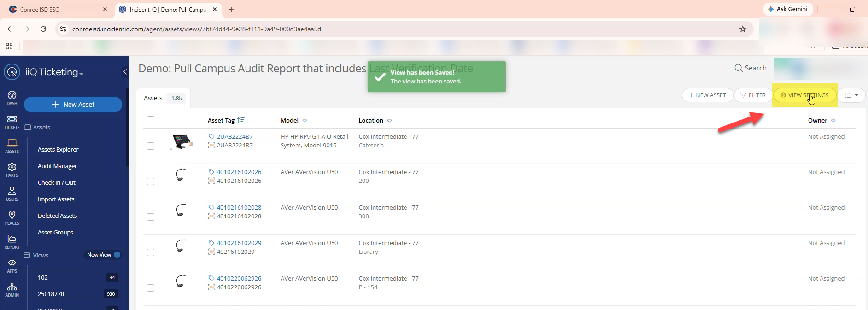Screen dimensions: 868x310
Task: Check the box for asset 4010216102028
Action: click(x=151, y=217)
